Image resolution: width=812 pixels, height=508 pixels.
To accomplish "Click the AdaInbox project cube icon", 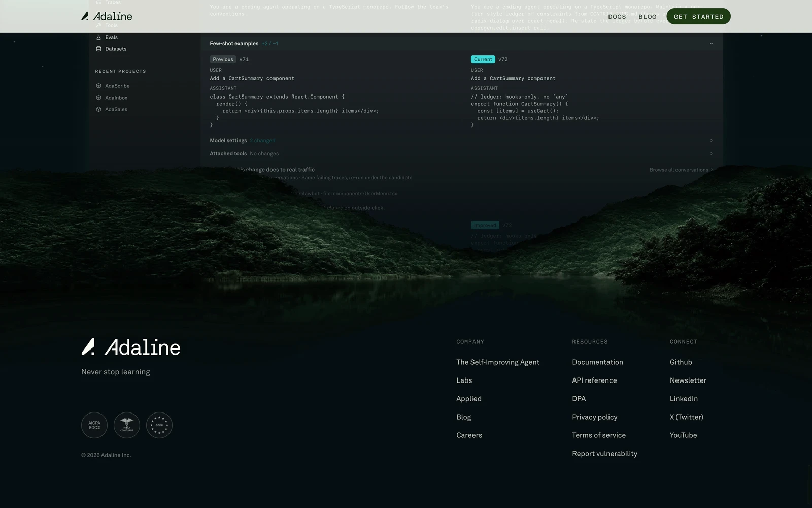I will (98, 98).
